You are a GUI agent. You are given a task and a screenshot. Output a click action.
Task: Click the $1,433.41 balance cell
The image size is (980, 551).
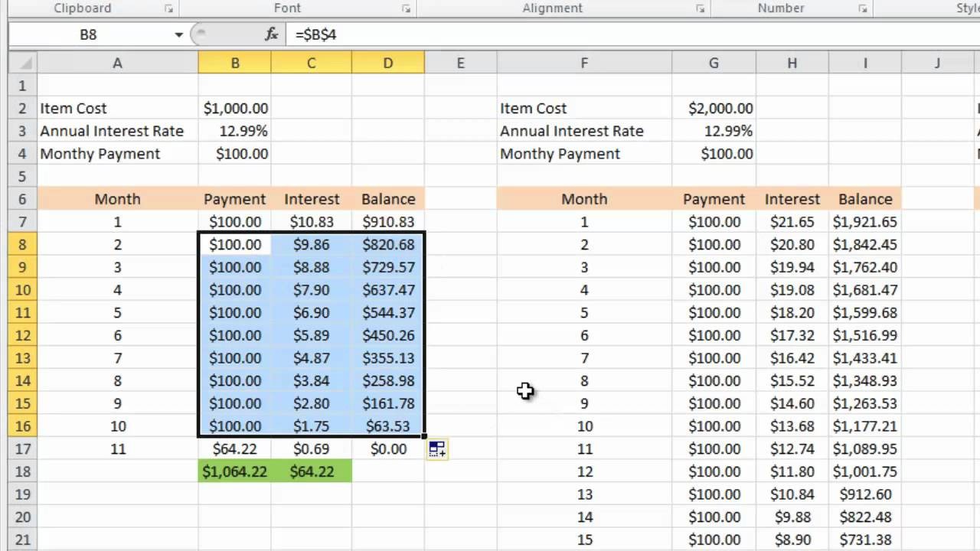point(865,358)
